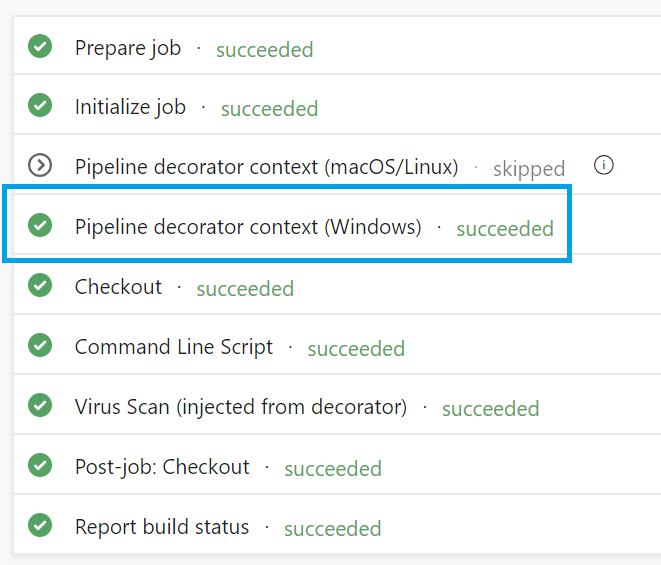Click the success icon next to Initialize job
Viewport: 661px width, 565px height.
[40, 106]
